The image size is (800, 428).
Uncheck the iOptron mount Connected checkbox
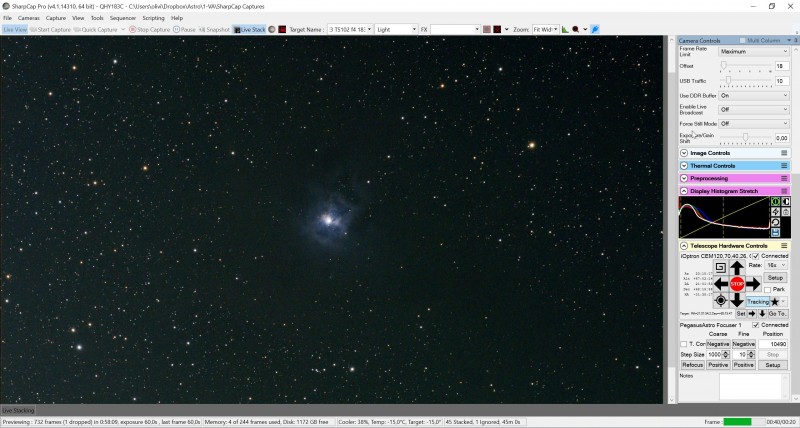point(756,256)
